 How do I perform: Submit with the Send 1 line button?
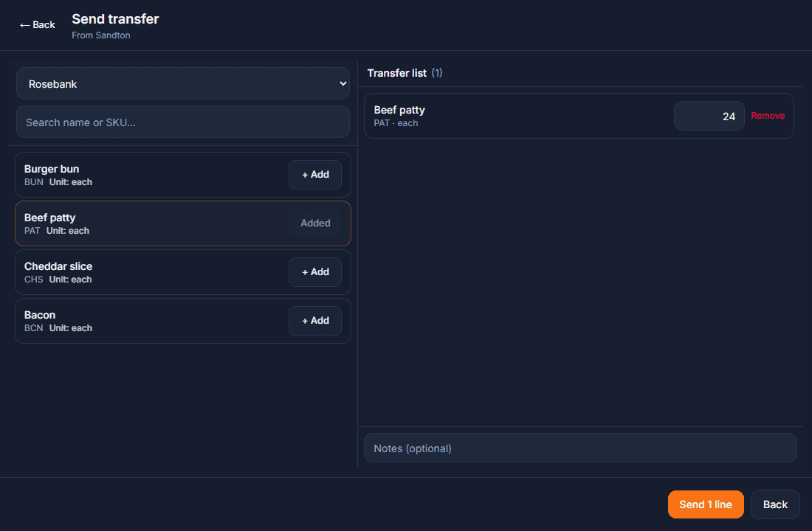coord(705,504)
